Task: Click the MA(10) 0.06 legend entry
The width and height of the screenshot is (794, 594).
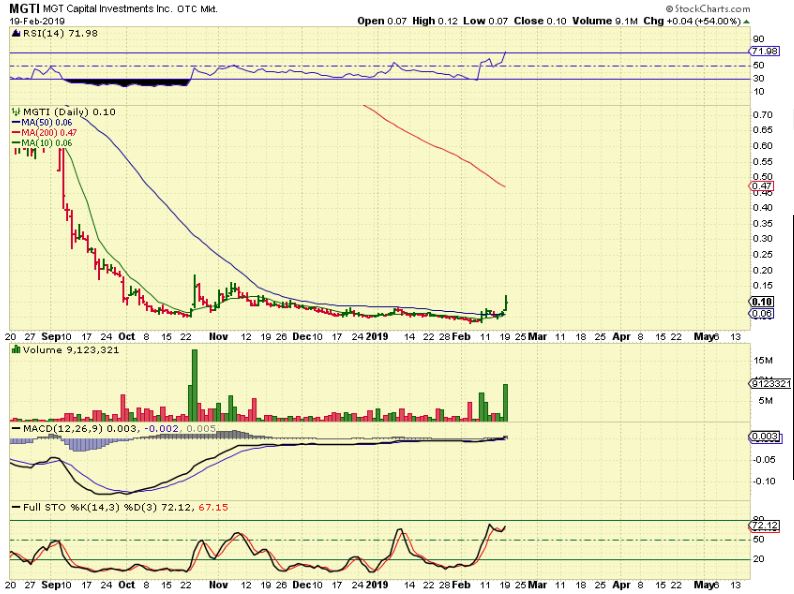Action: click(x=42, y=143)
